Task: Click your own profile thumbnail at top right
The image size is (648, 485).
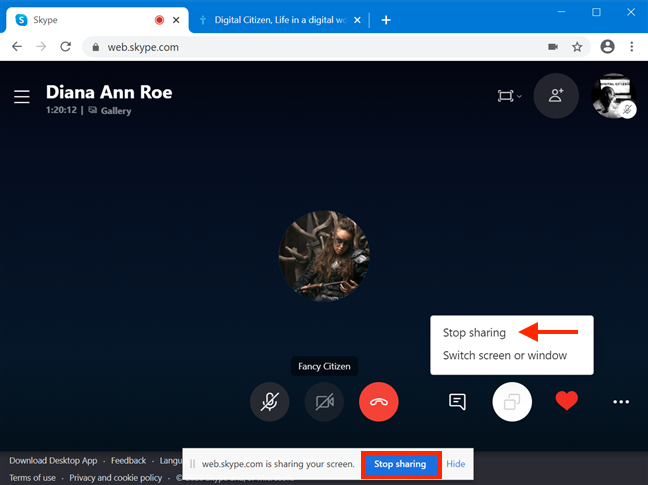Action: 612,96
